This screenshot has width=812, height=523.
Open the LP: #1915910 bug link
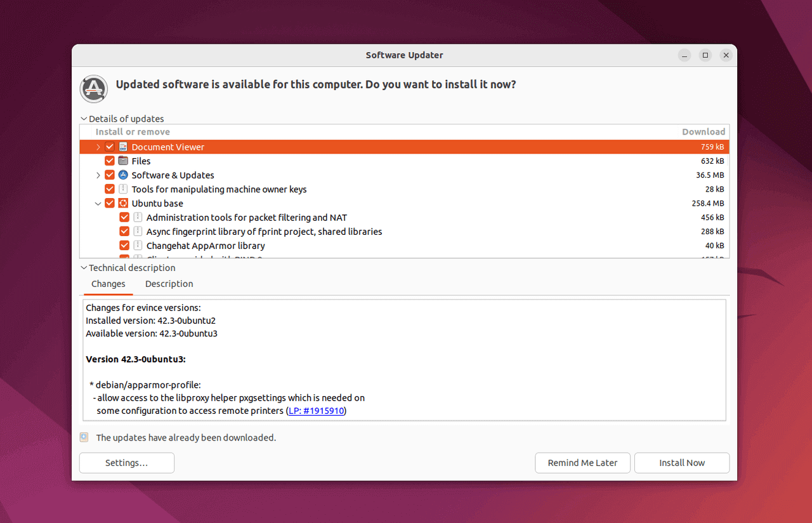click(316, 411)
